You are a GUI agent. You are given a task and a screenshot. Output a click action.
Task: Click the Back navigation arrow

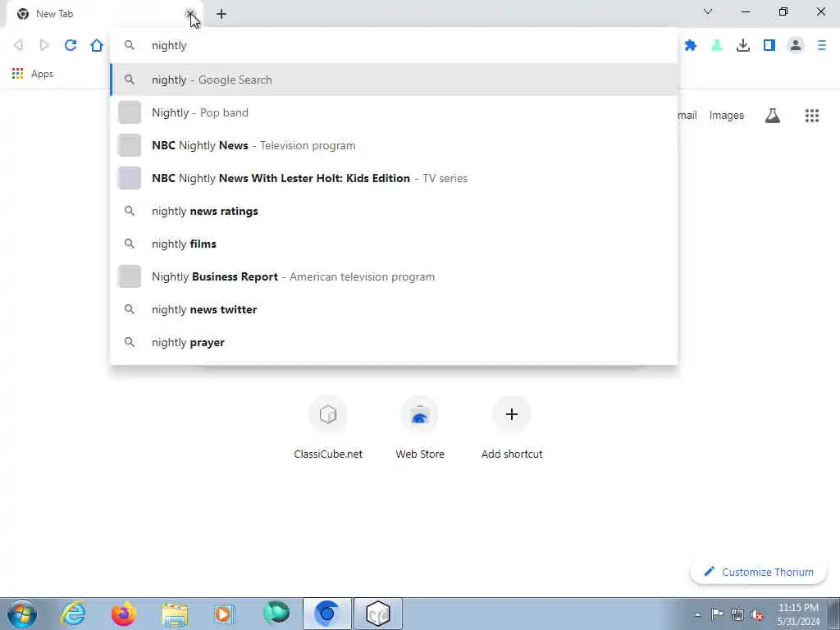(18, 46)
